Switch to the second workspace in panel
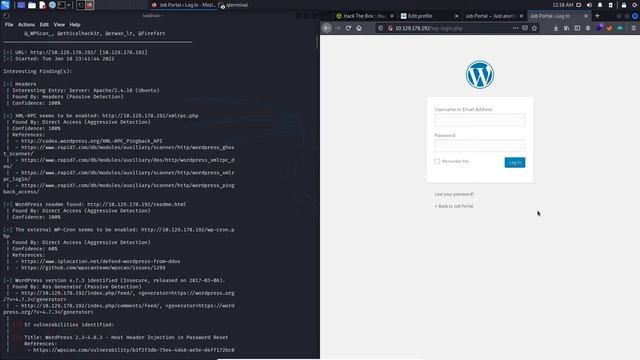 (89, 5)
